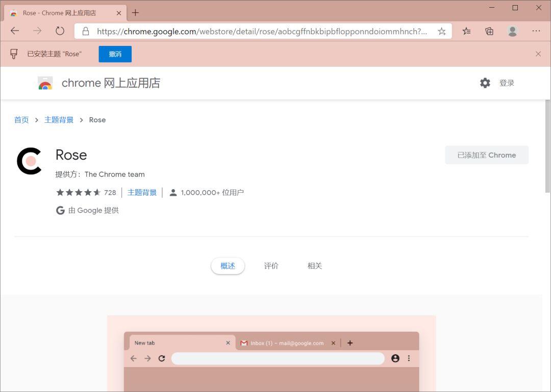The height and width of the screenshot is (392, 551).
Task: Click the 登录 sign-in link
Action: click(507, 83)
